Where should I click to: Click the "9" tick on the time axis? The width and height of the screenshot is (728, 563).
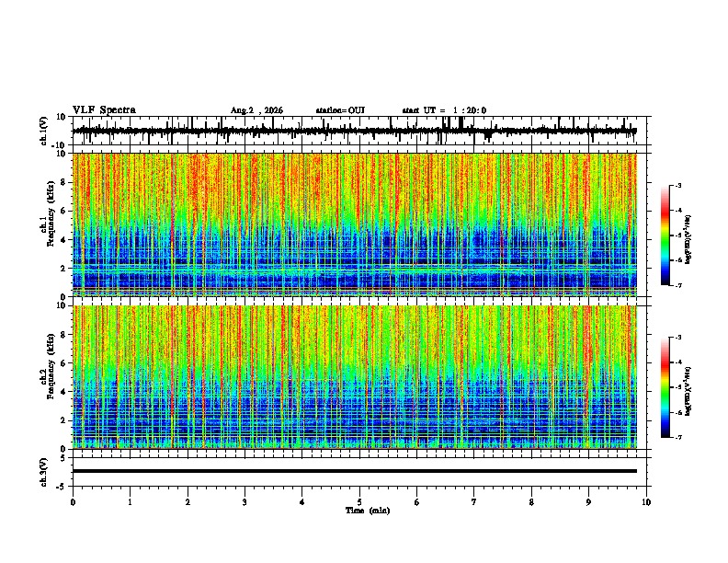pos(588,502)
